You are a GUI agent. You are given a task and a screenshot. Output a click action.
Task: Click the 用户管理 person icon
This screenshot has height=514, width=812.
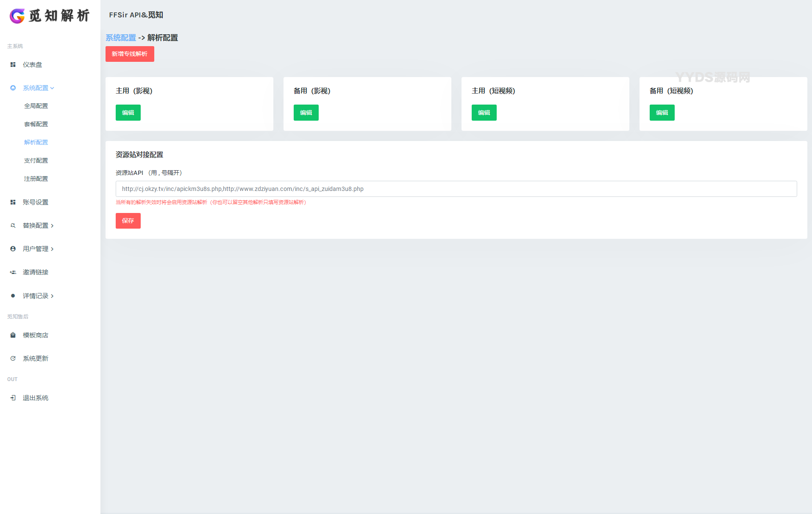(13, 249)
